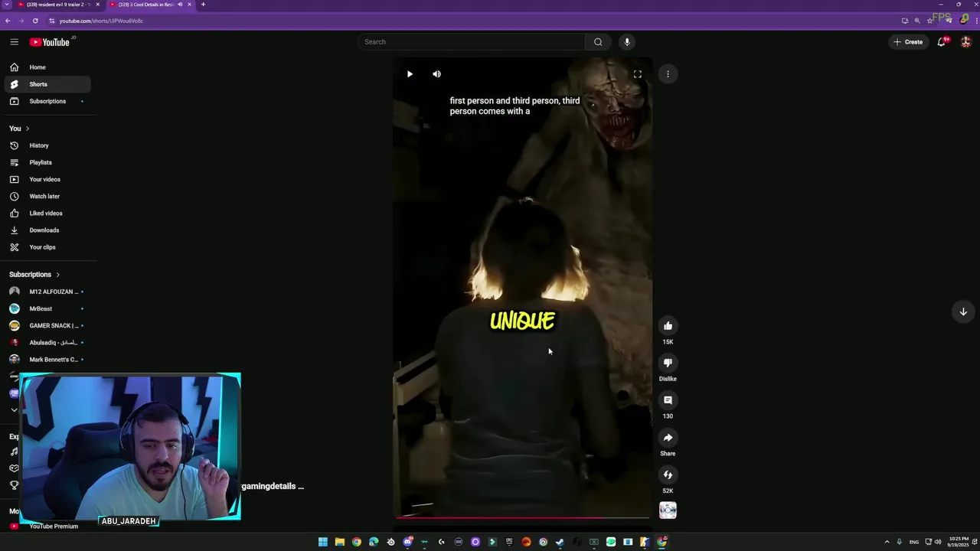
Task: Open Mark Bennett's channel subscription
Action: [47, 359]
